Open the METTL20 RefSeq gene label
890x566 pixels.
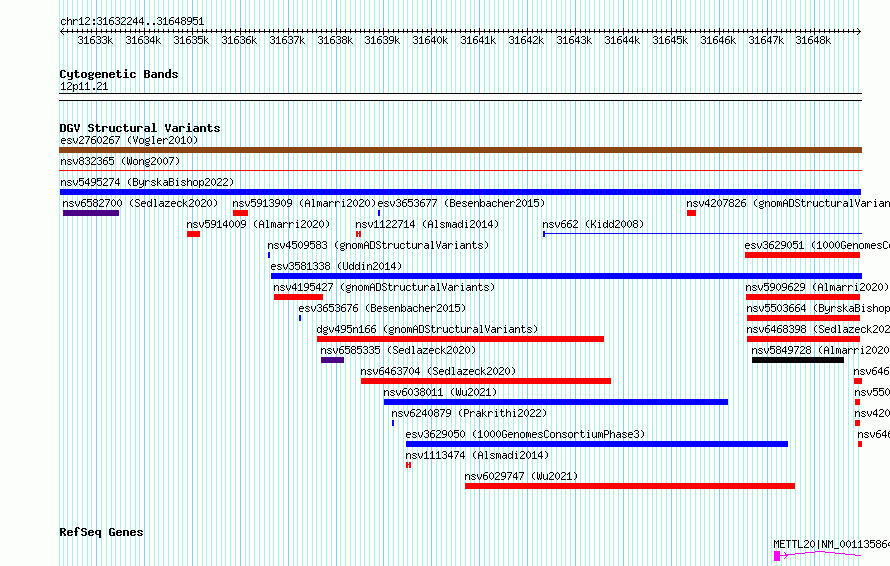[832, 544]
